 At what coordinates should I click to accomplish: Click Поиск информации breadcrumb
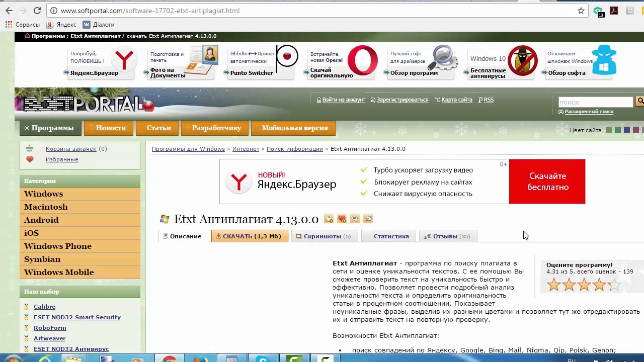coord(295,149)
